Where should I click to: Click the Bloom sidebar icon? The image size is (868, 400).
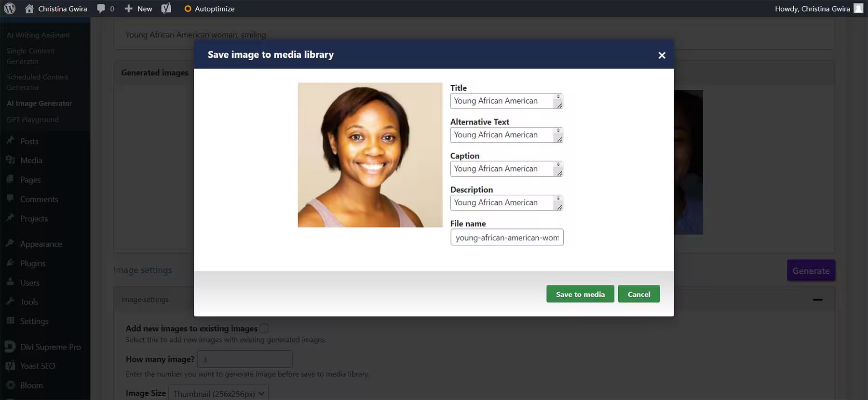click(x=10, y=385)
